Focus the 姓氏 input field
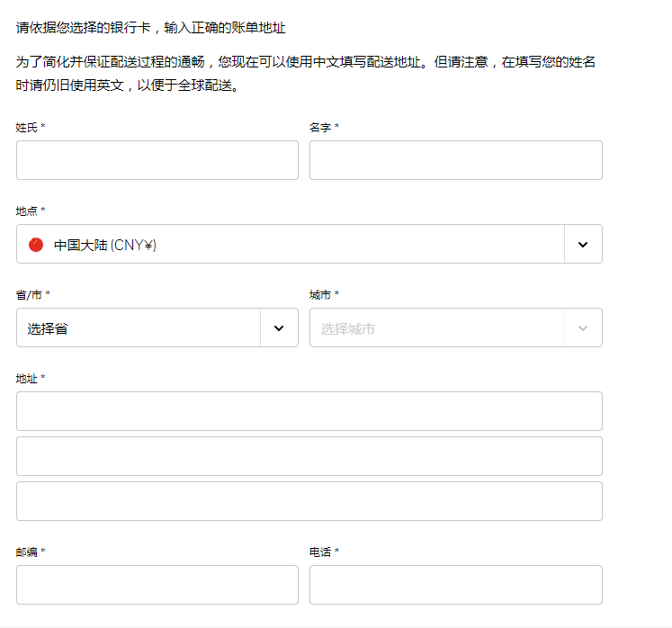 (x=157, y=160)
